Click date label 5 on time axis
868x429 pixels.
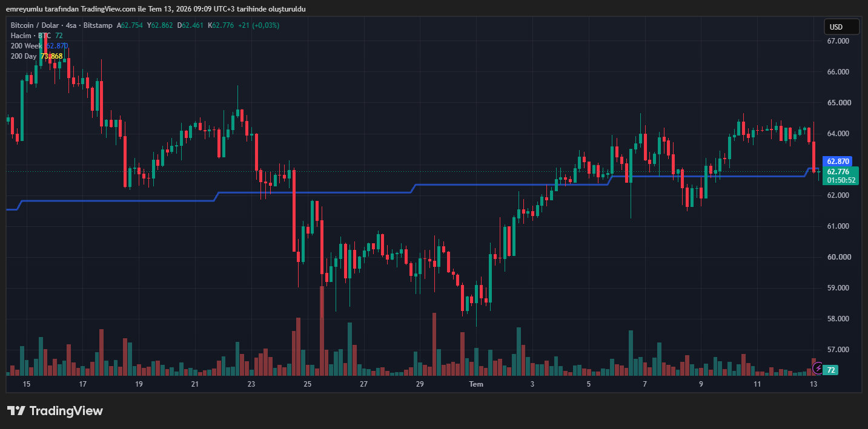click(589, 384)
